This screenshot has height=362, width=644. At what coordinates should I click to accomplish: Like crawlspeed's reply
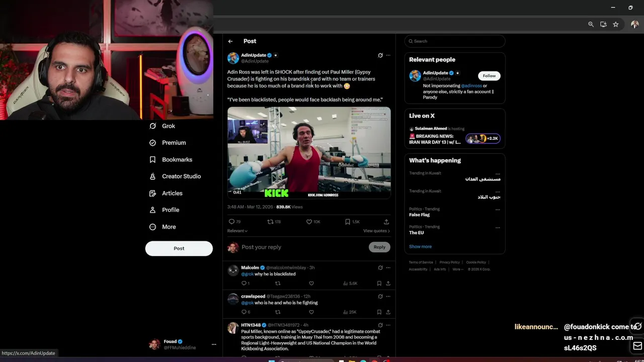311,312
